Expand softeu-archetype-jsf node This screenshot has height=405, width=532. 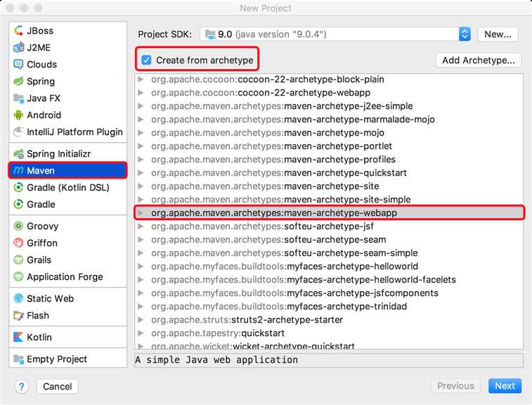[141, 226]
